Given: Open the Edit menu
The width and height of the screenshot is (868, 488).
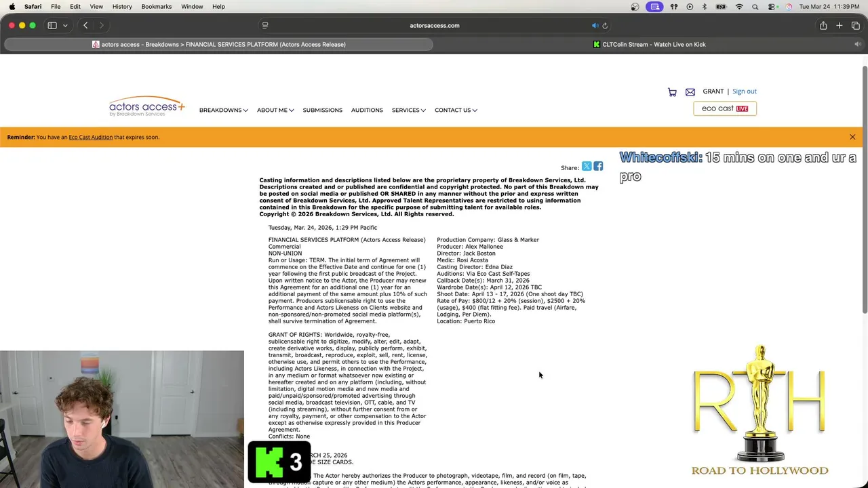Looking at the screenshot, I should tap(75, 7).
